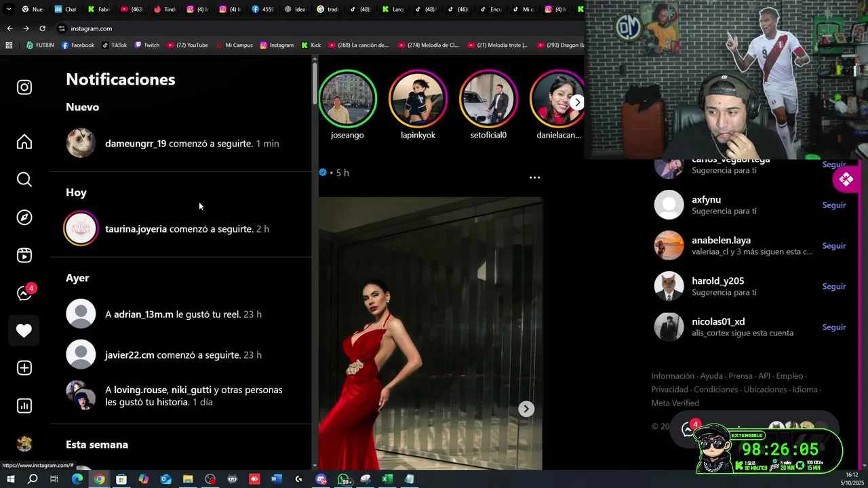Open Messenger icon with 4 badge in sidebar
Viewport: 868px width, 488px height.
coord(26,293)
